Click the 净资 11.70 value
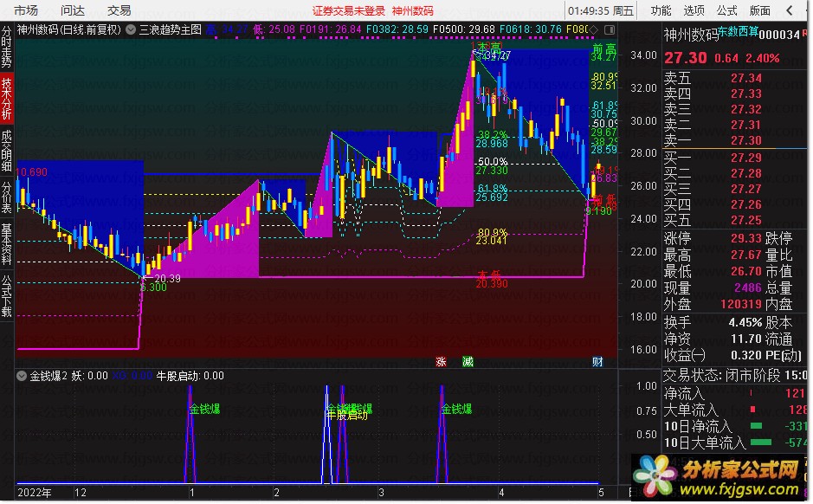813x504 pixels. 746,339
